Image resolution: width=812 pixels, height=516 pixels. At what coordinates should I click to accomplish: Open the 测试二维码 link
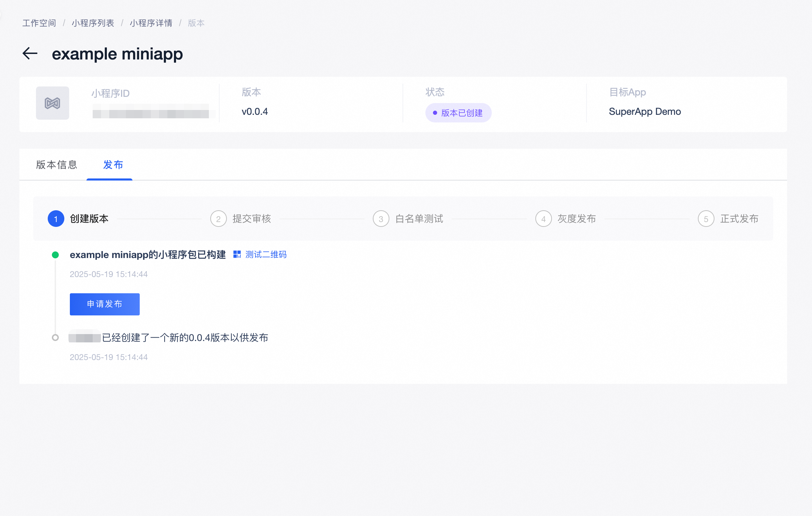tap(266, 255)
